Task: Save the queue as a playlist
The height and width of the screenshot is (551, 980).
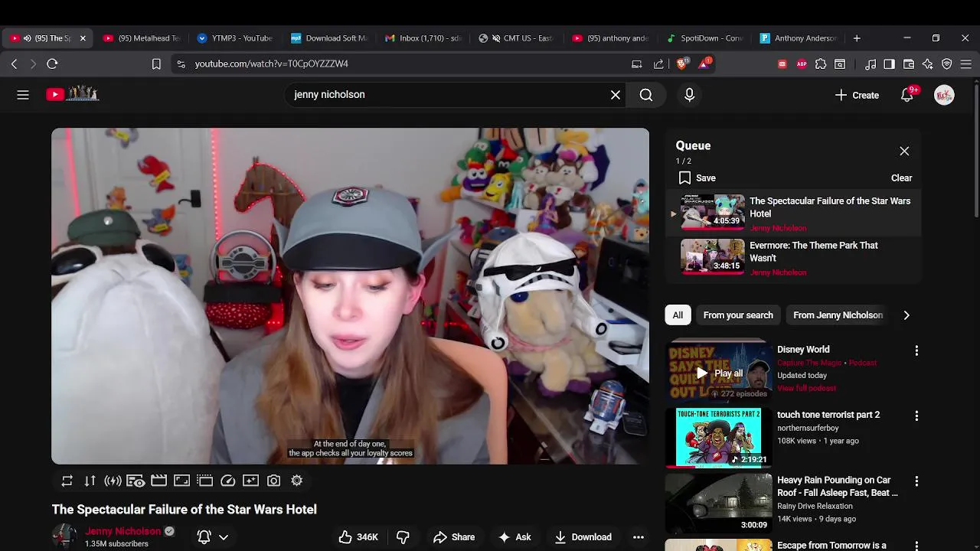Action: pos(697,178)
